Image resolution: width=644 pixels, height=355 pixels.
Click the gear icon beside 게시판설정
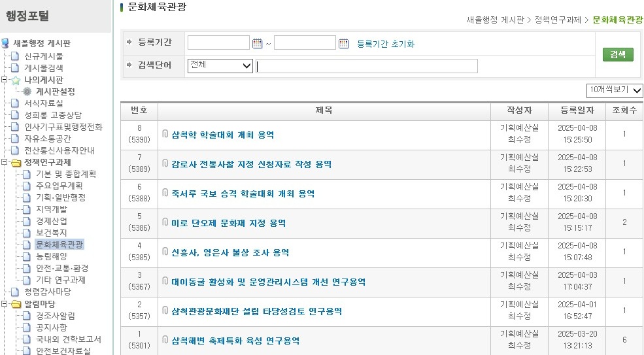pos(27,92)
